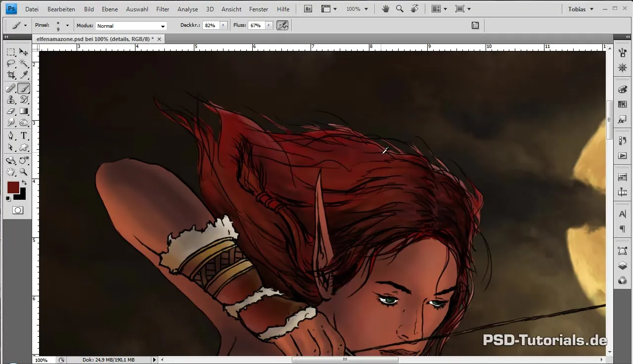
Task: Select the Move tool
Action: click(24, 52)
